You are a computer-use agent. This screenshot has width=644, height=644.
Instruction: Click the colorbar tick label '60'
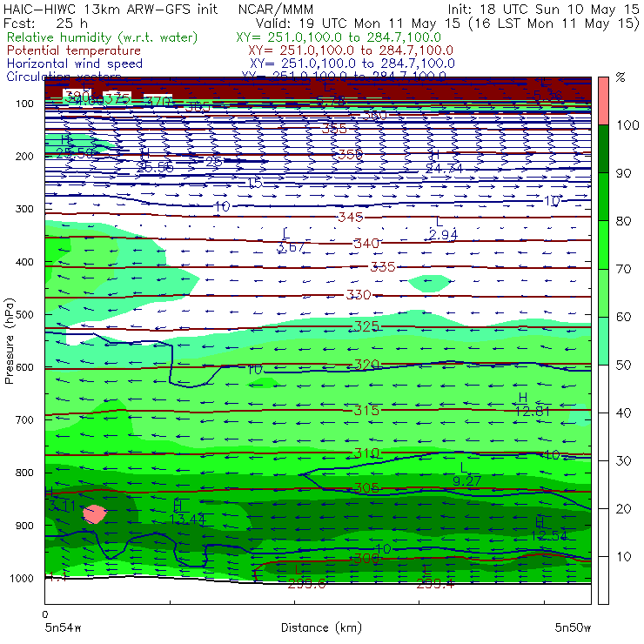623,317
